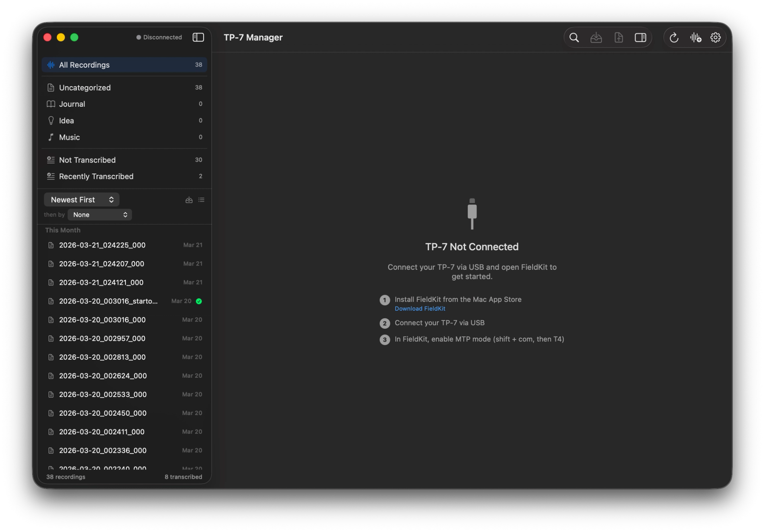This screenshot has height=532, width=765.
Task: Click the import tray toolbar icon
Action: (596, 37)
